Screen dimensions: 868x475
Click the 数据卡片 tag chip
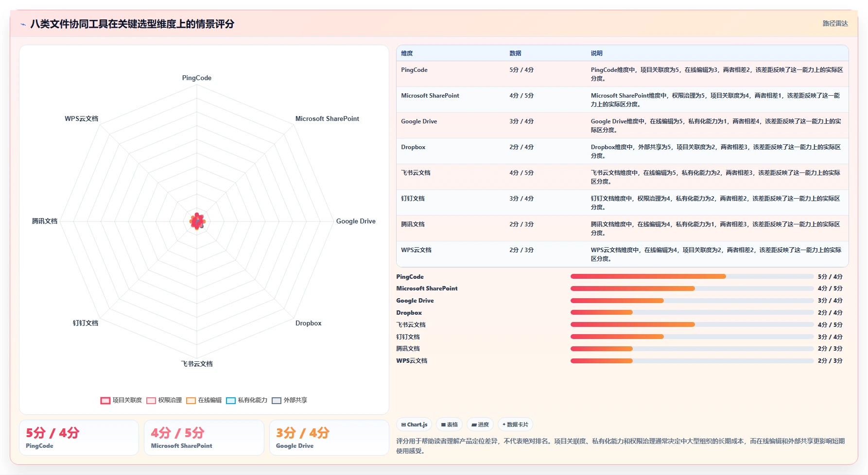(x=515, y=424)
